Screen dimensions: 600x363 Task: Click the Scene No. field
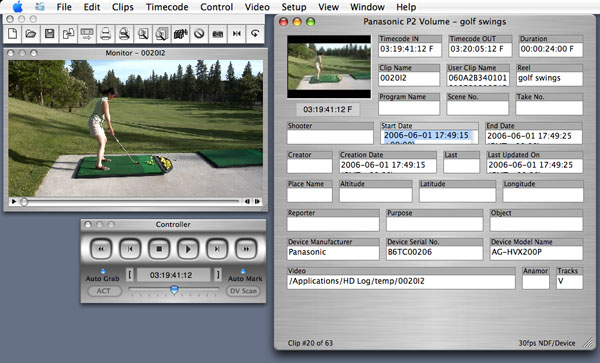tap(478, 108)
